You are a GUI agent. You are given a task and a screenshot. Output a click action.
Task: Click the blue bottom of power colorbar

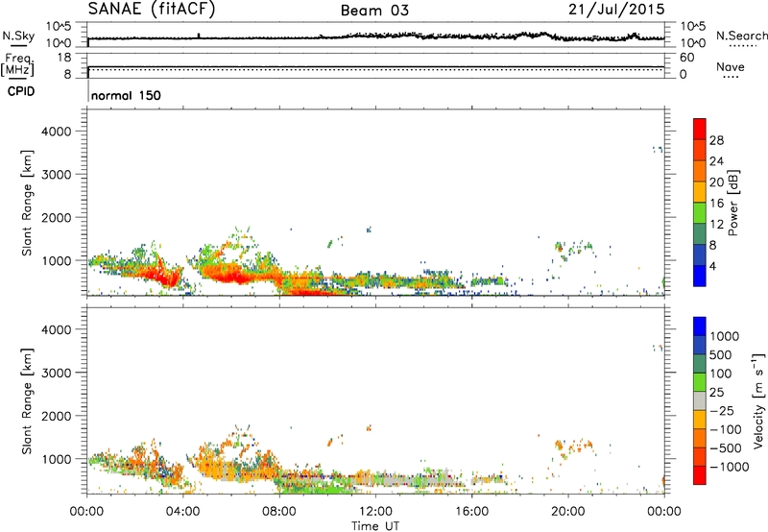pyautogui.click(x=700, y=276)
